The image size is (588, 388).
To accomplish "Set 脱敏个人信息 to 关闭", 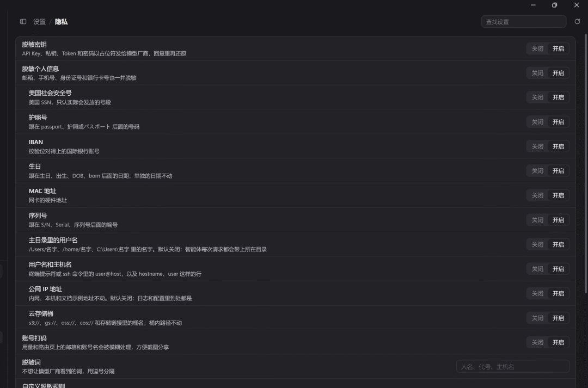I will [x=537, y=73].
